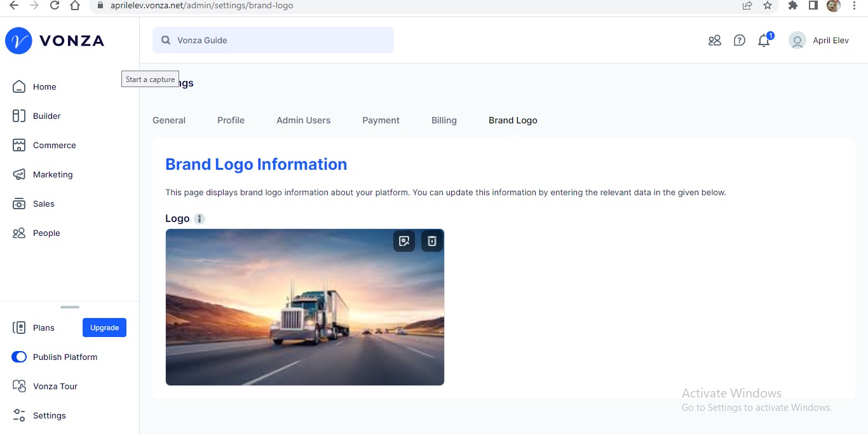Viewport: 868px width, 435px height.
Task: Open the Chrome profile picture
Action: coord(834,5)
